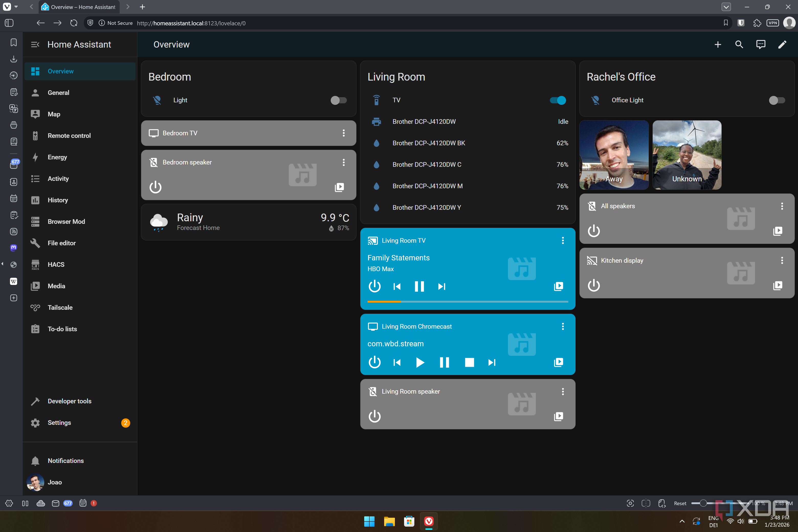Reload the page in browser toolbar
Image resolution: width=798 pixels, height=532 pixels.
click(74, 23)
